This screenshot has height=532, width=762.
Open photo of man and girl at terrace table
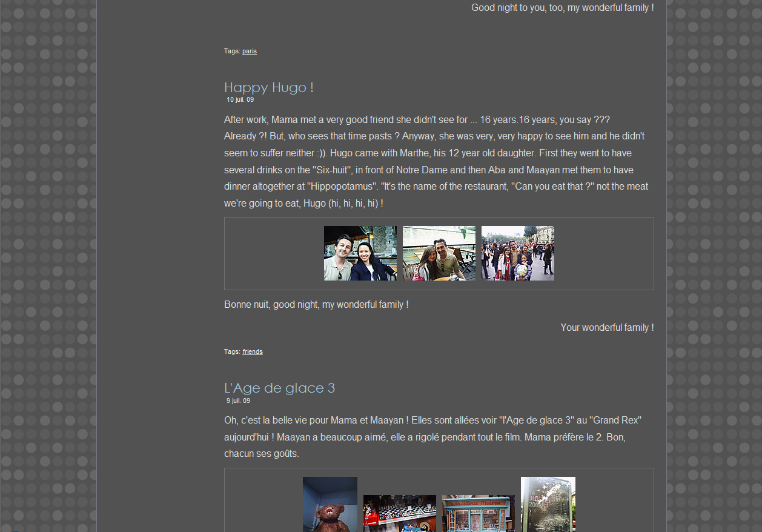[439, 253]
